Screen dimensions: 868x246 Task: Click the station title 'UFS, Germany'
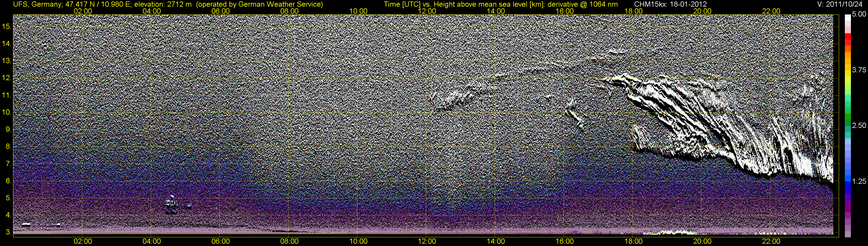tap(37, 4)
